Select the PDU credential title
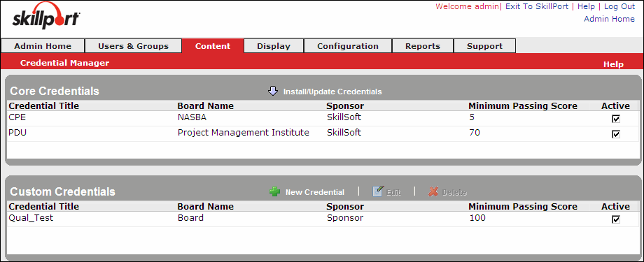Viewport: 644px width, 262px height. click(x=17, y=133)
